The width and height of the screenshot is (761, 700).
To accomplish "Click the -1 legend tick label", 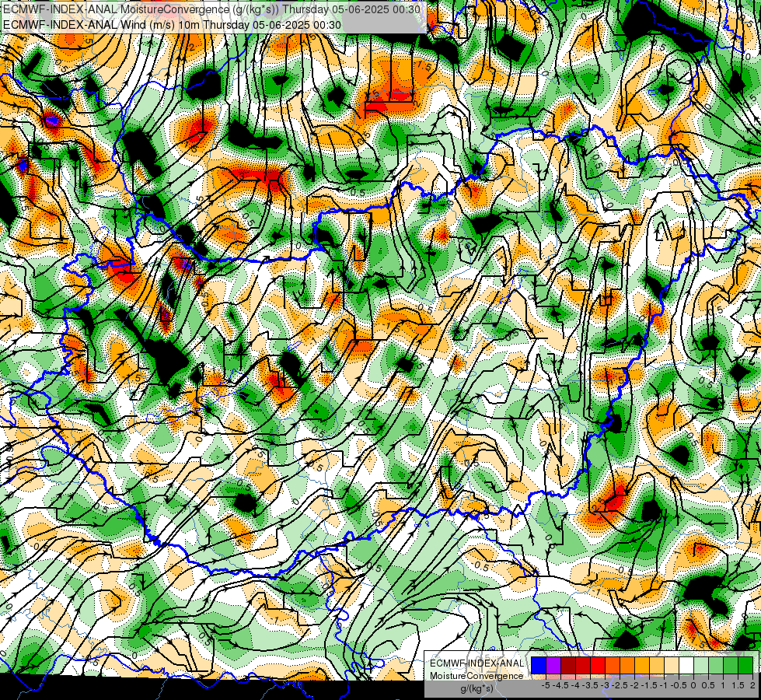I will click(x=664, y=685).
